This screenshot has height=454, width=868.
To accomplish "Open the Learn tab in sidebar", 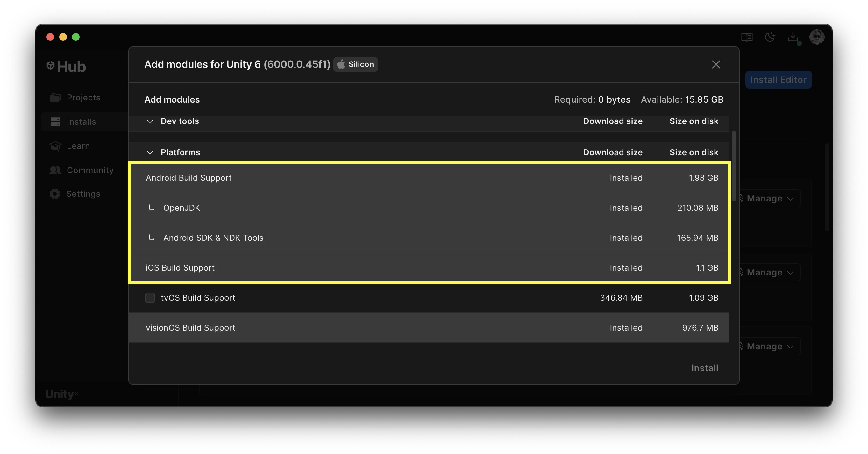I will (x=78, y=146).
